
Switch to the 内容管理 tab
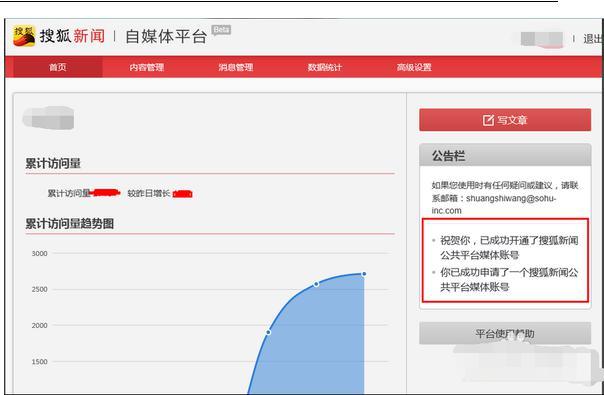point(146,67)
